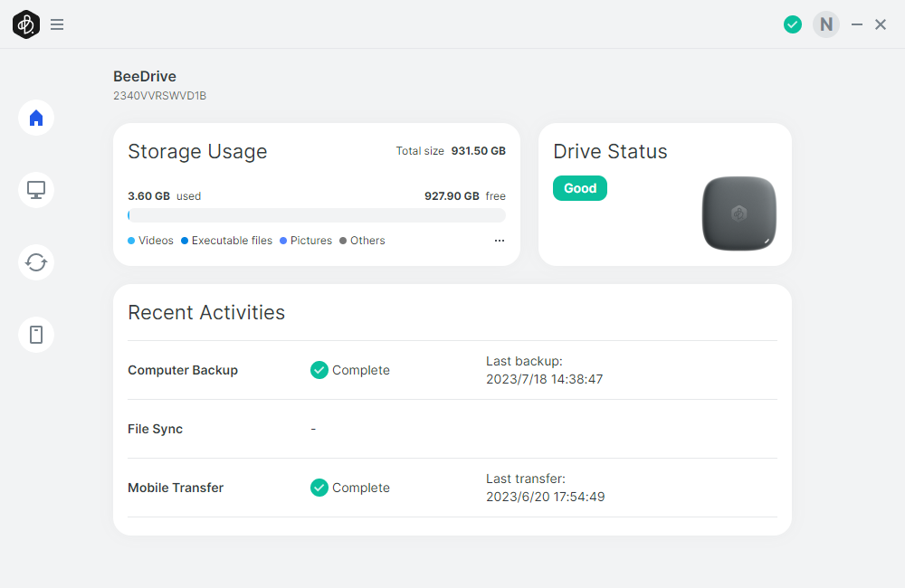Open Mobile Transfer from sidebar phone icon

click(x=36, y=335)
